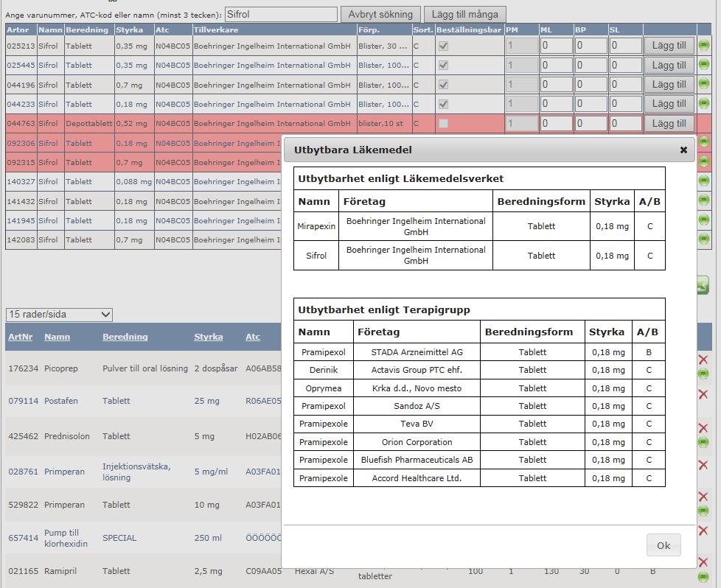Remove Pump till klorhexidin row with X
This screenshot has width=721, height=588.
(x=703, y=531)
